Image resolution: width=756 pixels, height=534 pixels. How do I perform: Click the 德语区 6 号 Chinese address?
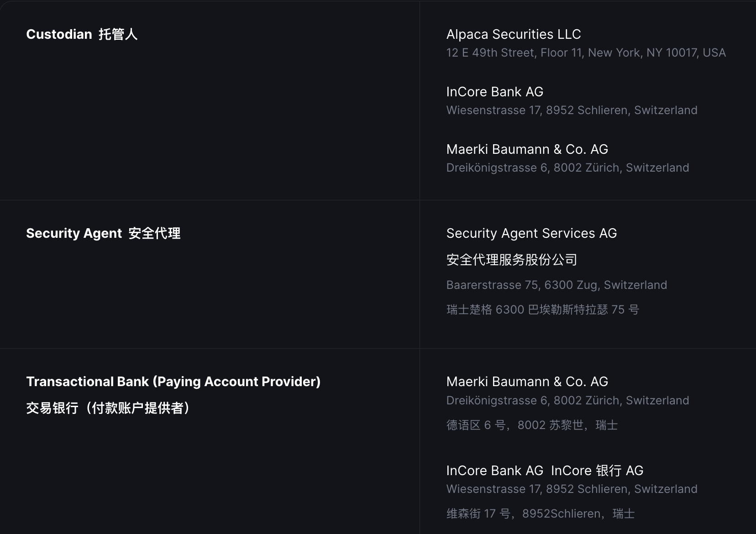pos(532,425)
